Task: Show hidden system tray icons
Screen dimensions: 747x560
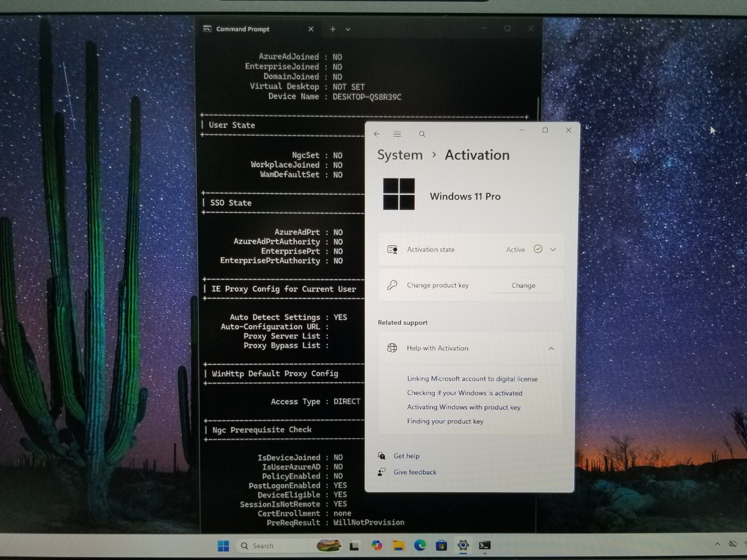Action: point(717,544)
